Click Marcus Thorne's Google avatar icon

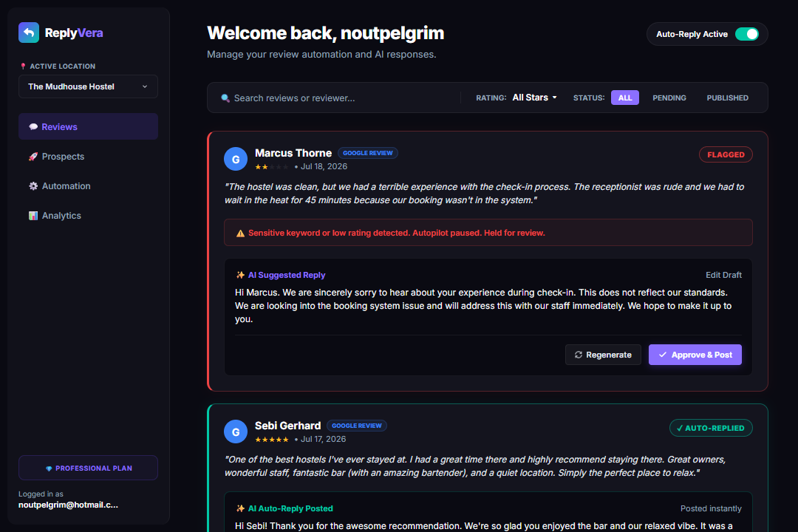click(x=236, y=159)
